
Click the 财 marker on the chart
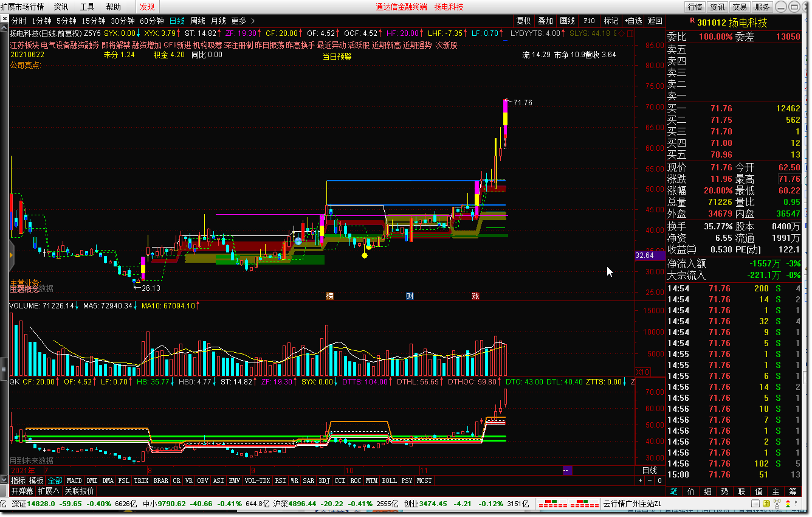[x=410, y=296]
